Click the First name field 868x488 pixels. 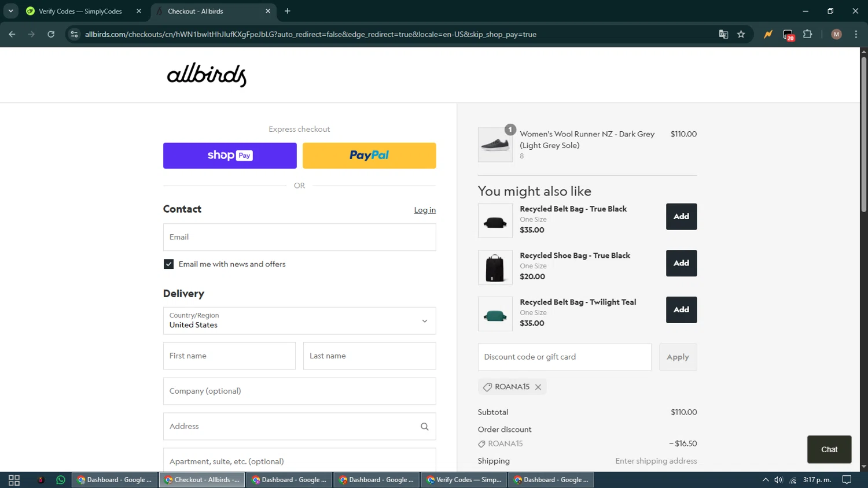point(229,356)
